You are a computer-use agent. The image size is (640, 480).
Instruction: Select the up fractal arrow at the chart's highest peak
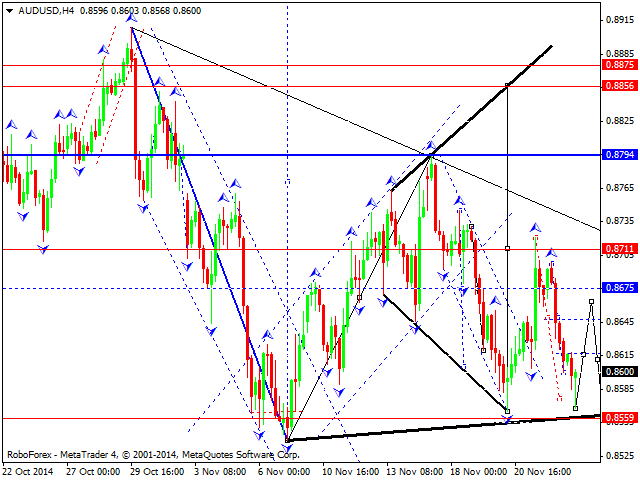pyautogui.click(x=131, y=18)
